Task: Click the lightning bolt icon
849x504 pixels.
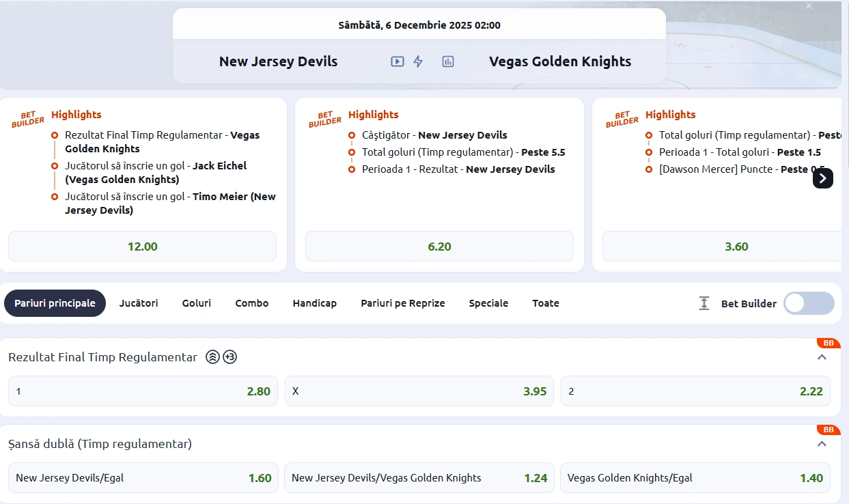Action: [x=418, y=61]
